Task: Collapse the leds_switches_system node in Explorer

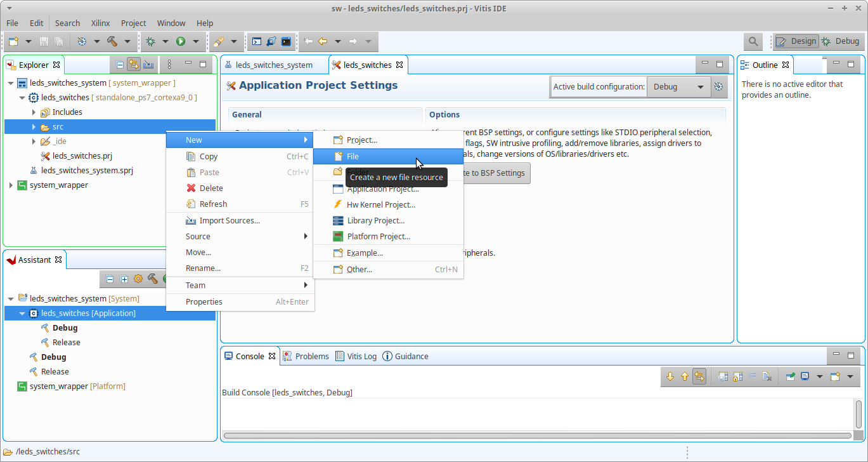Action: pyautogui.click(x=11, y=83)
